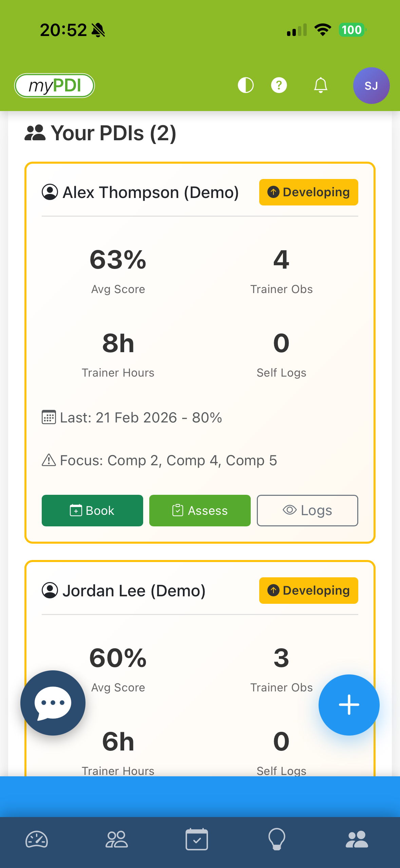This screenshot has height=868, width=400.
Task: Open the lightbulb tips tab
Action: pos(277,839)
